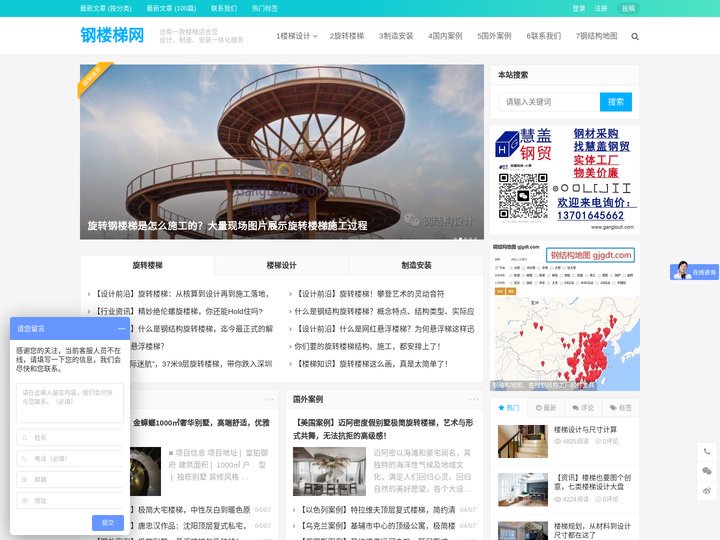
Task: Open 【资讯】楼梯也要图个创意 article link
Action: point(593,482)
